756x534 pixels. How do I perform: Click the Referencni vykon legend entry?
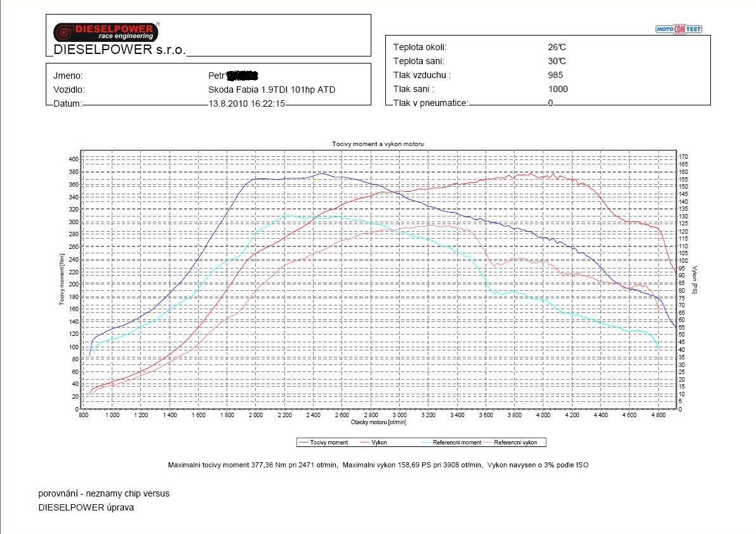pyautogui.click(x=515, y=443)
